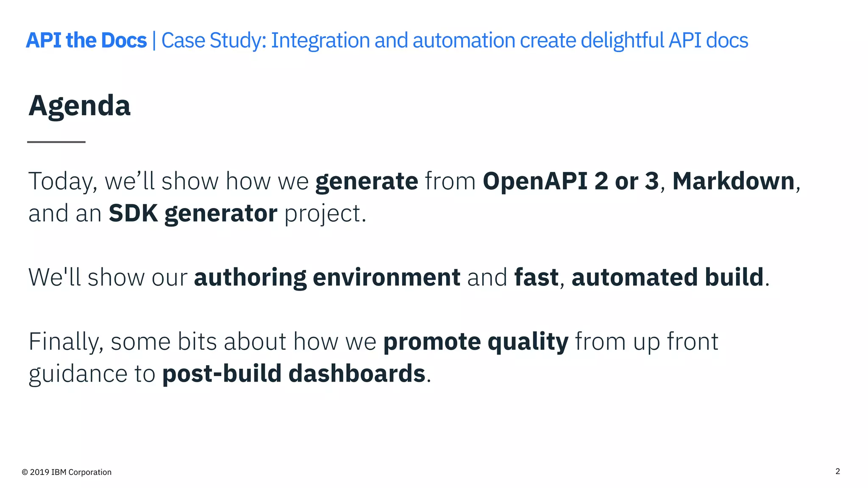Click the bold "SDK generator" phrase

193,213
